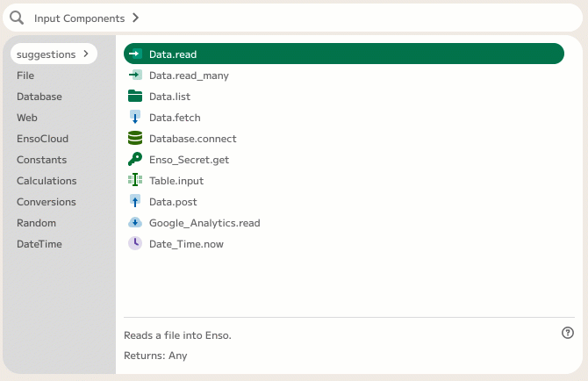The height and width of the screenshot is (381, 588).
Task: Expand the chevron after Input Components
Action: point(136,18)
